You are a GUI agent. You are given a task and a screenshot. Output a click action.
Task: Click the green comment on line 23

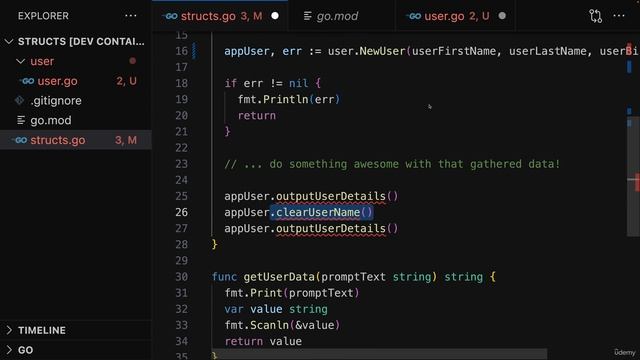392,164
